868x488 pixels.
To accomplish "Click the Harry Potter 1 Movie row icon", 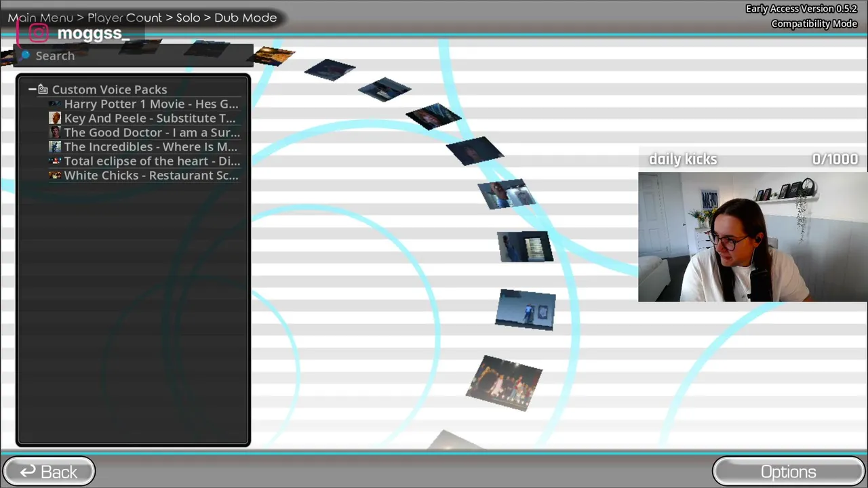I will [x=55, y=104].
